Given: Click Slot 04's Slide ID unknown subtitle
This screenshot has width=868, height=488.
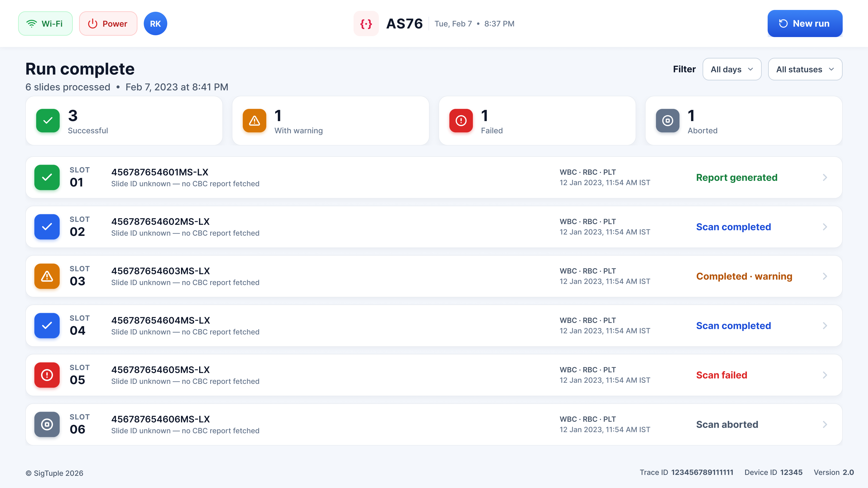Looking at the screenshot, I should pyautogui.click(x=185, y=332).
